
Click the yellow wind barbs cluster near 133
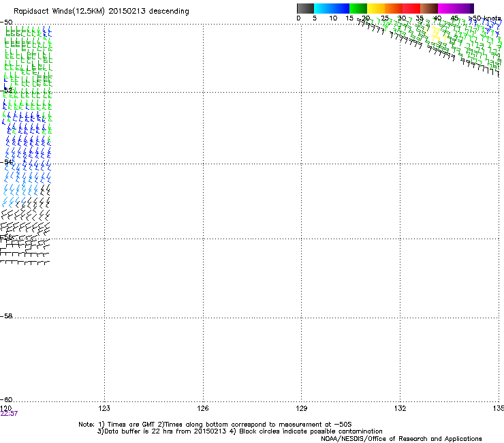click(436, 33)
